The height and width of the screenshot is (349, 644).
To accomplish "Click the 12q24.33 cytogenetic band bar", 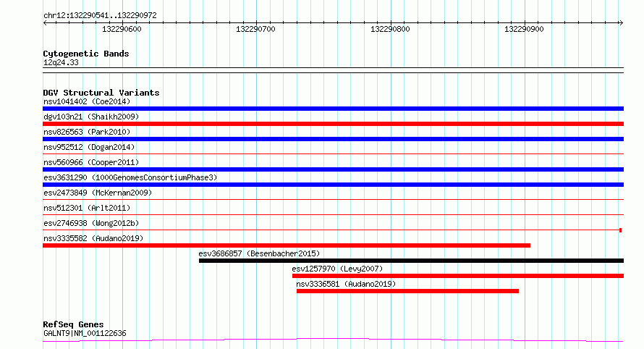I will (333, 70).
